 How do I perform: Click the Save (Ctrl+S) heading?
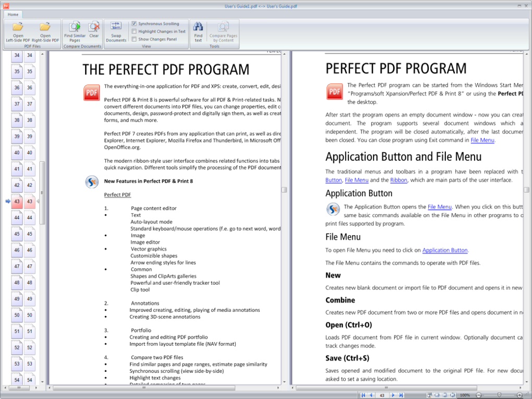pyautogui.click(x=347, y=358)
